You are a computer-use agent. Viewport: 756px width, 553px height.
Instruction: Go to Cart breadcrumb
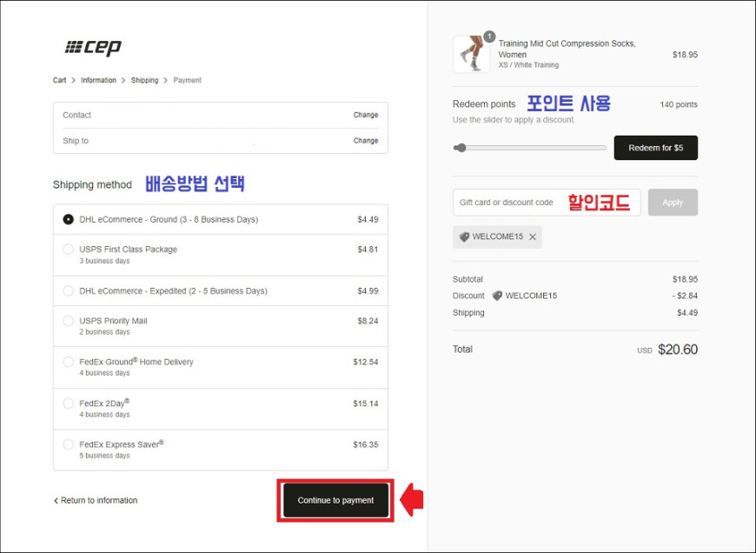(x=59, y=80)
